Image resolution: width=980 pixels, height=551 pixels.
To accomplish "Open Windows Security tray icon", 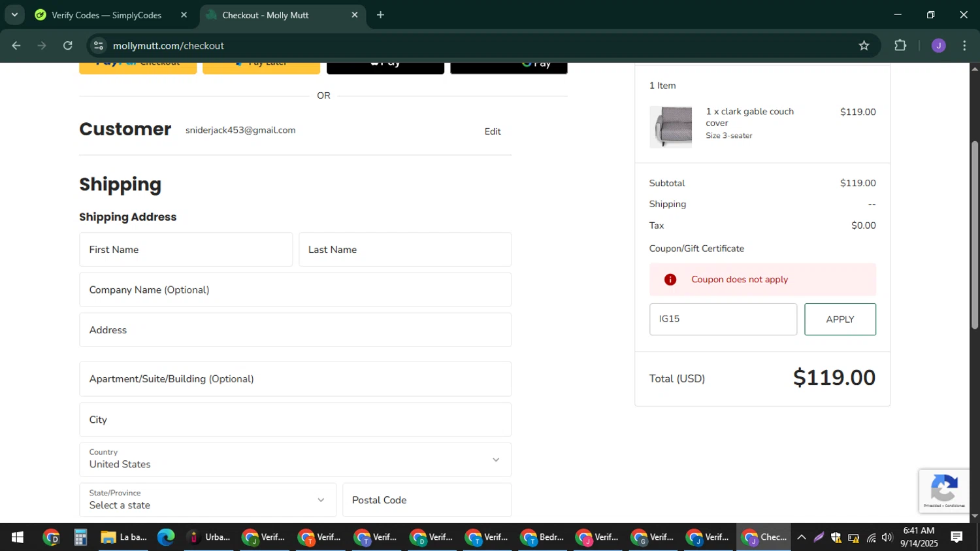I will coord(836,537).
